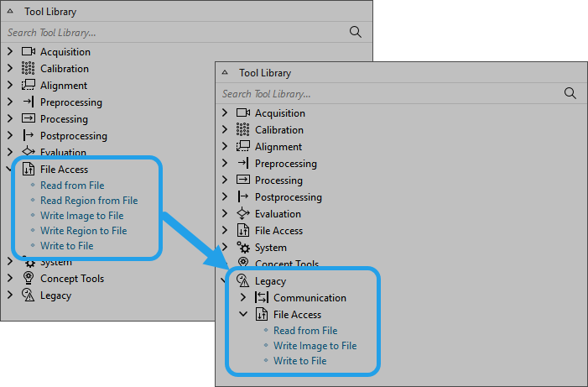Click the Alignment icon in right panel
Screen dimensions: 588x387
point(243,147)
